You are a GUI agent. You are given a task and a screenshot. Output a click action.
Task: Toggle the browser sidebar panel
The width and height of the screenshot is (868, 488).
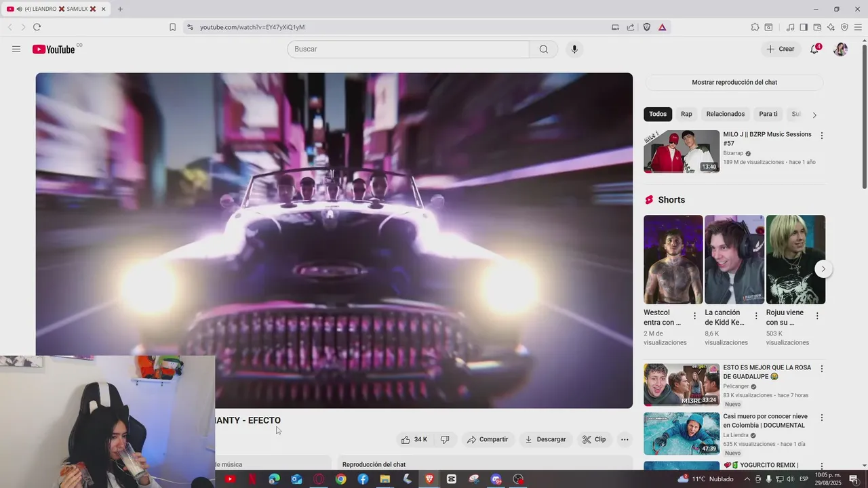[x=804, y=27]
